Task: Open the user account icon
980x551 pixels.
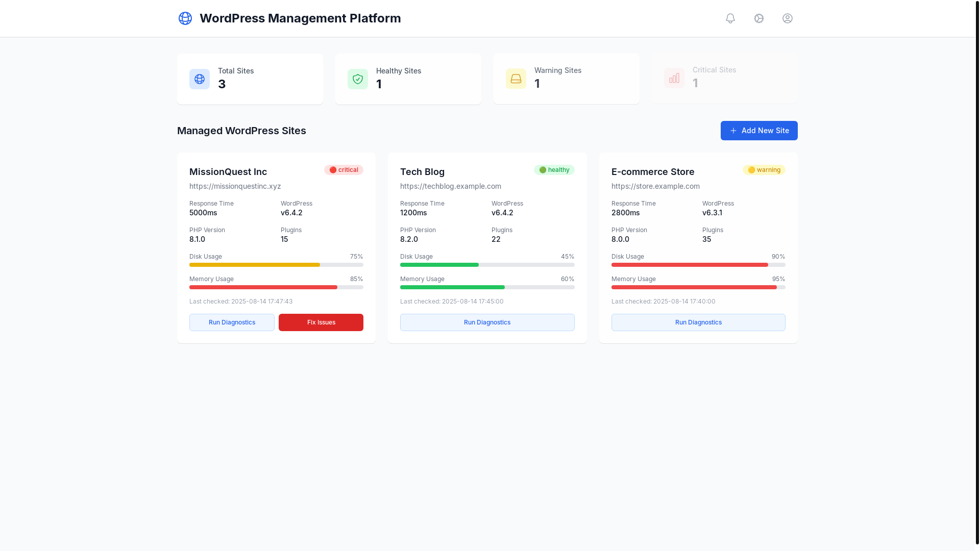Action: click(x=788, y=18)
